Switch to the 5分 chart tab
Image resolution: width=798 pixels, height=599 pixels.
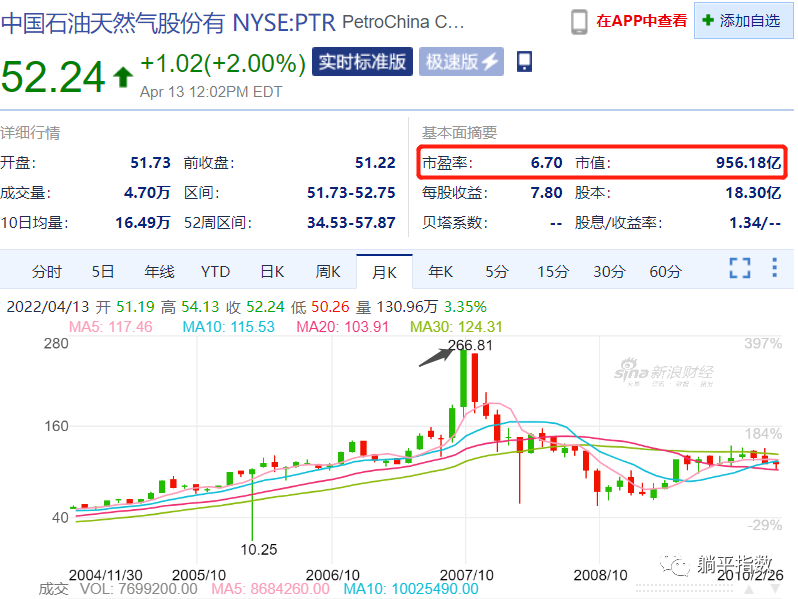click(x=497, y=272)
